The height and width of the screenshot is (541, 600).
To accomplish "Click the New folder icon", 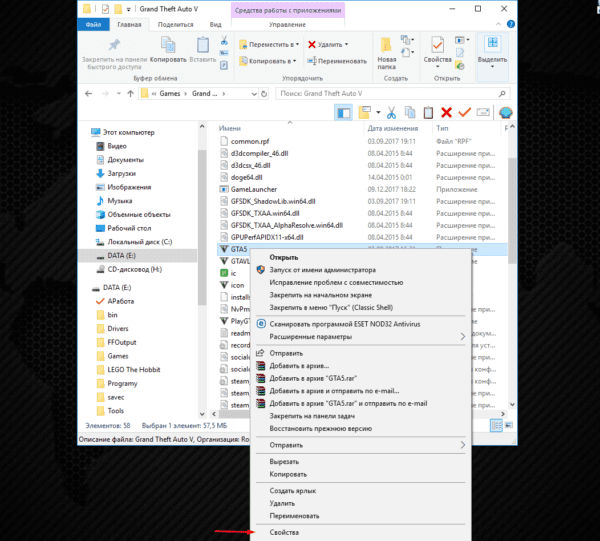I will (386, 45).
